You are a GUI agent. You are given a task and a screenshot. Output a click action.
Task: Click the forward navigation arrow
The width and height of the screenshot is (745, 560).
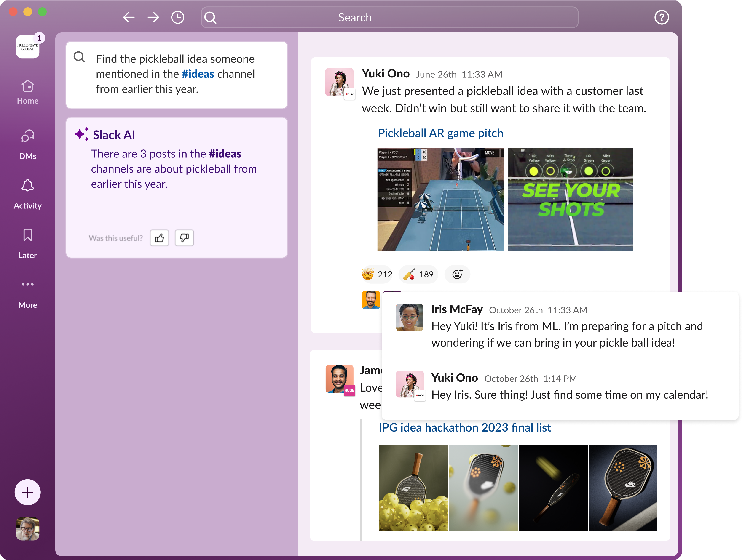tap(153, 17)
